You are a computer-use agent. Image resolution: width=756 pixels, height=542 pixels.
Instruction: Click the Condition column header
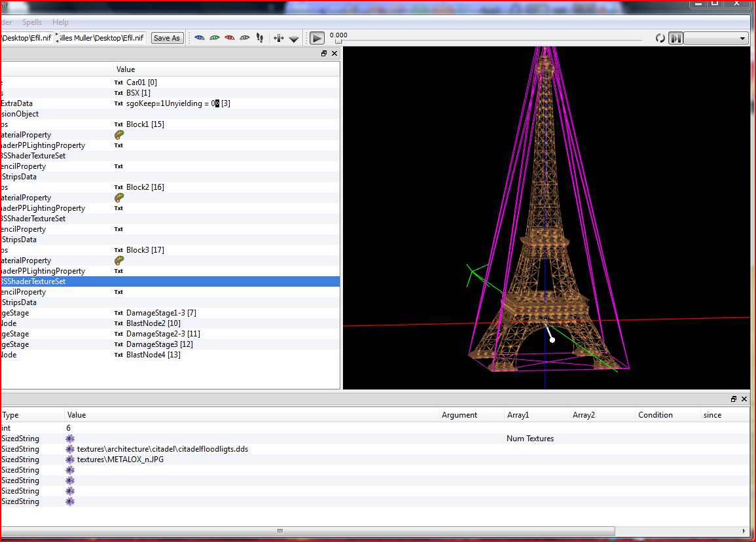pos(668,415)
